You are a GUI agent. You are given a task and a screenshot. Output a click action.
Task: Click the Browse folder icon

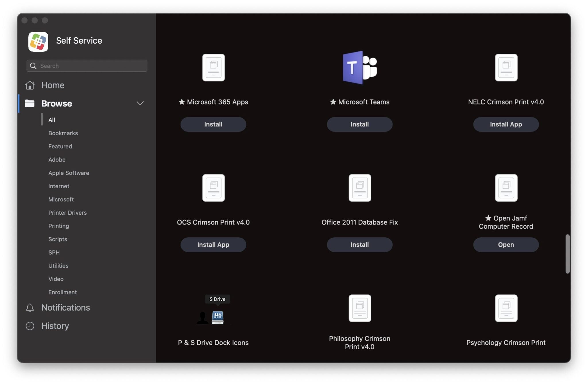point(30,103)
